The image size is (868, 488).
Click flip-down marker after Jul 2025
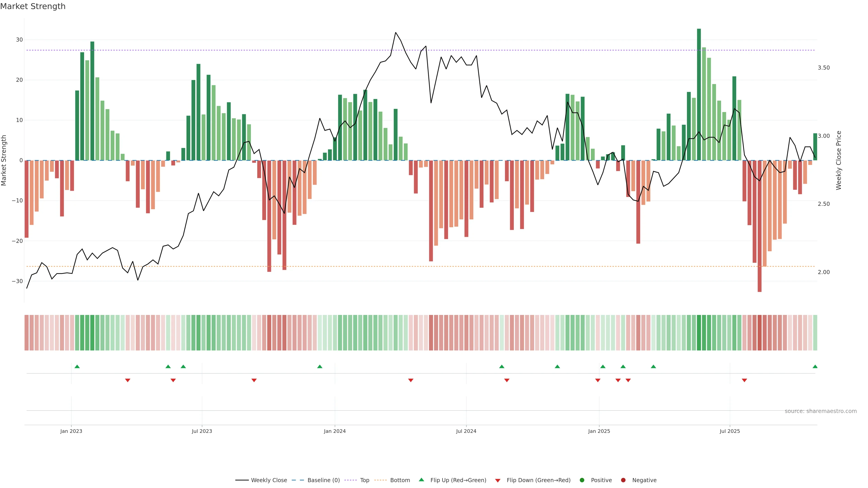[744, 380]
